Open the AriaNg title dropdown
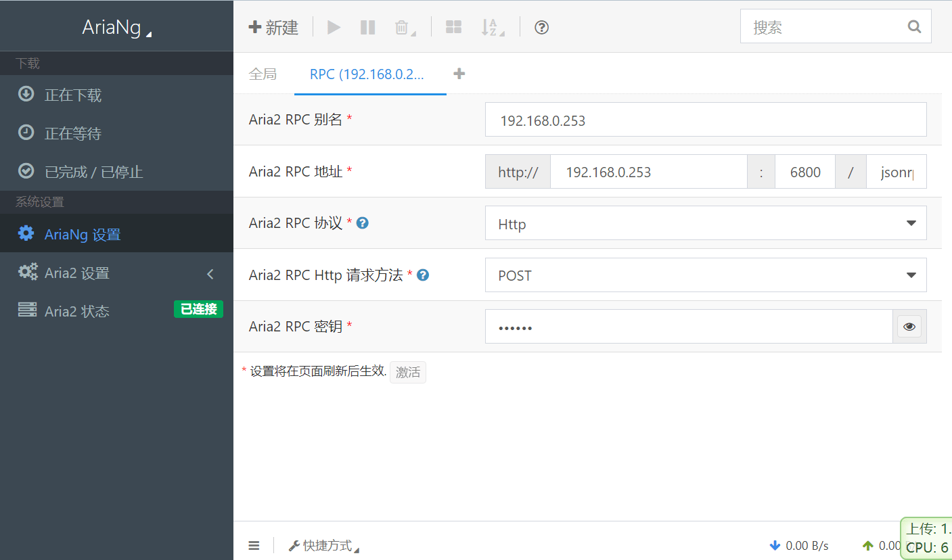 [x=116, y=27]
